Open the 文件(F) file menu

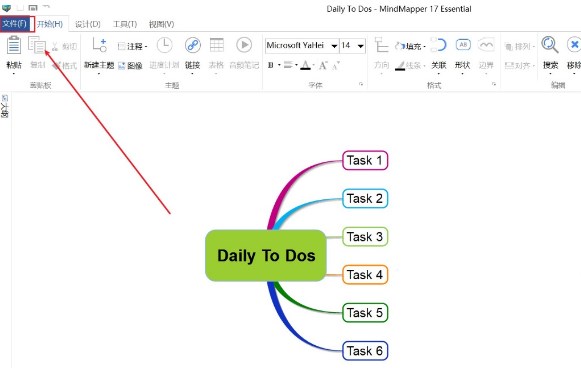coord(15,24)
